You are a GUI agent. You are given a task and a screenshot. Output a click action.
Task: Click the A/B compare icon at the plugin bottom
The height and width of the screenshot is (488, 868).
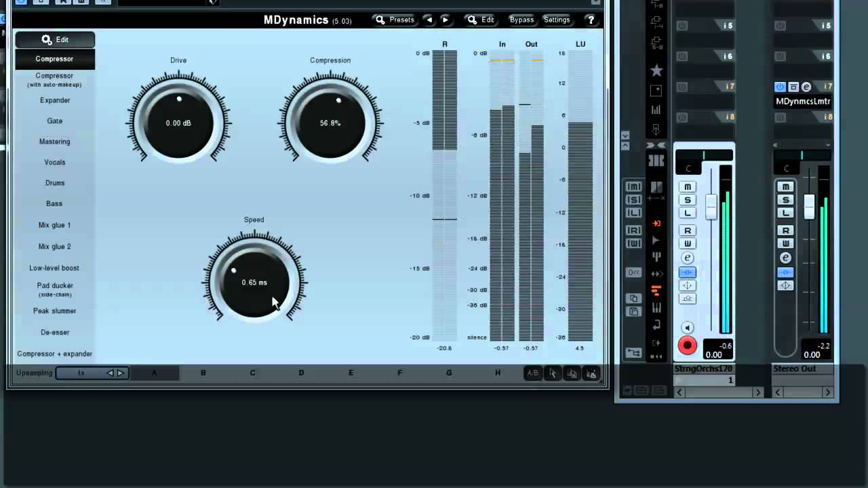point(533,373)
